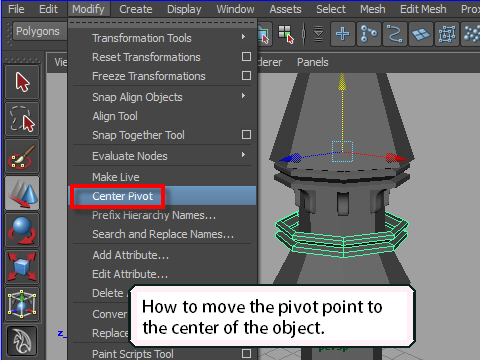Image resolution: width=480 pixels, height=360 pixels.
Task: Choose the Paint Selection brush tool
Action: click(x=22, y=156)
